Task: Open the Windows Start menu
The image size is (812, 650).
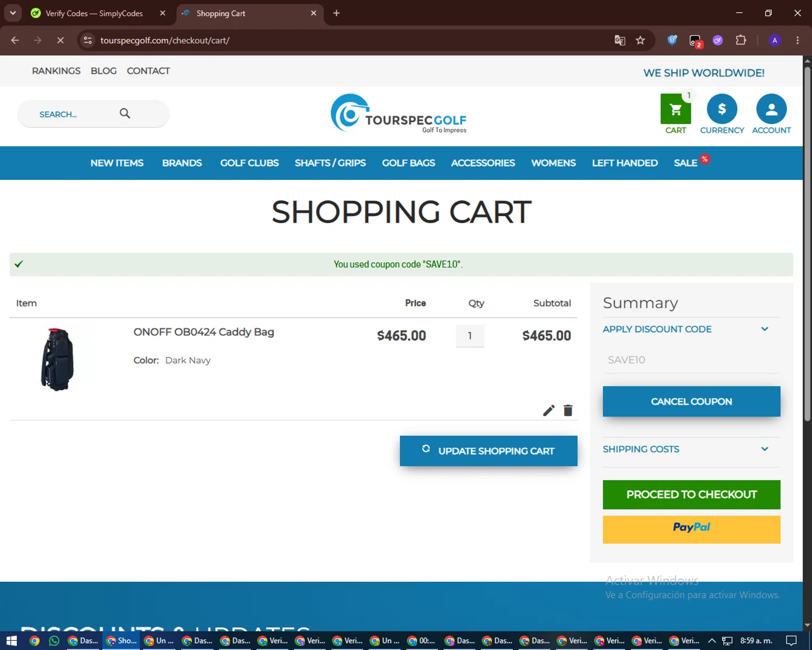Action: click(x=11, y=641)
